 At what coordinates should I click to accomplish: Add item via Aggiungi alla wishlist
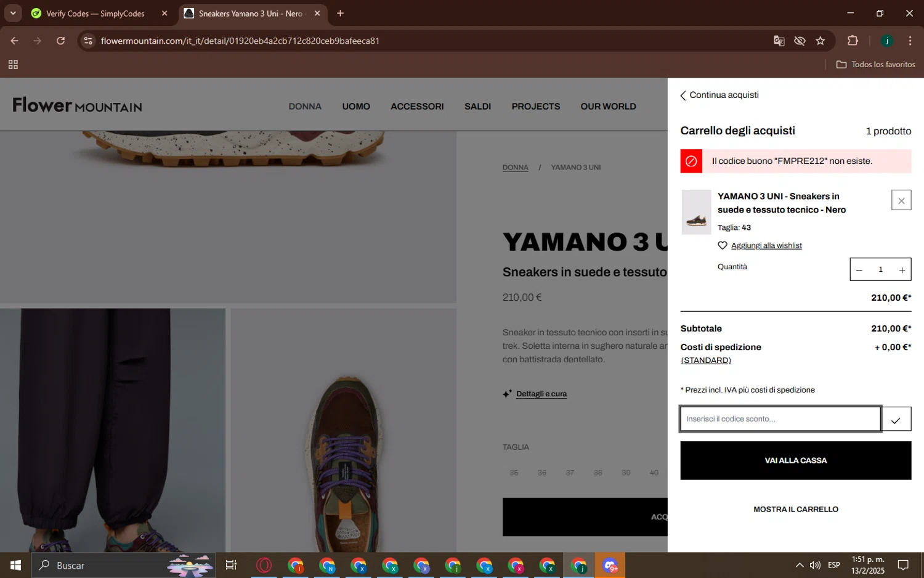point(766,245)
